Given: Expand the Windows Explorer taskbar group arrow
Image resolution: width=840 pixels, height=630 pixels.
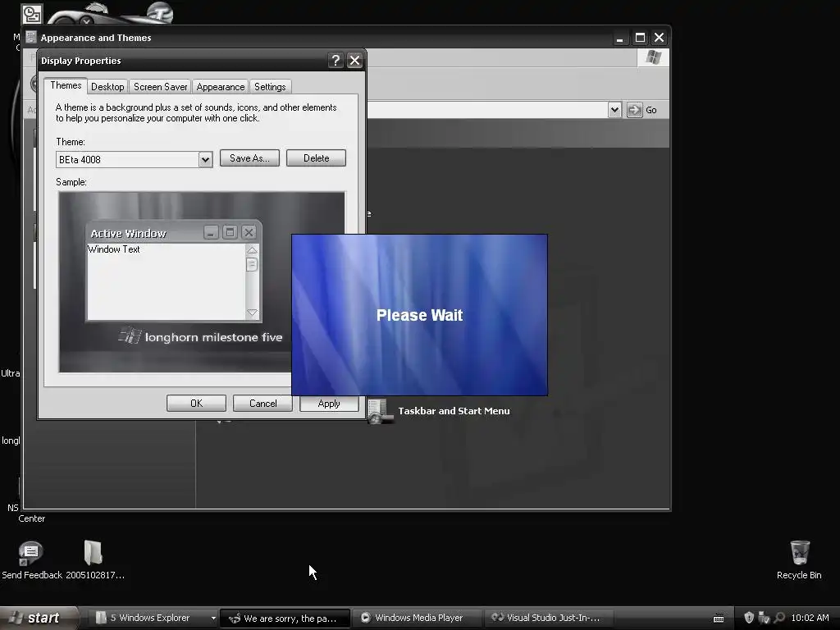Looking at the screenshot, I should coord(213,619).
